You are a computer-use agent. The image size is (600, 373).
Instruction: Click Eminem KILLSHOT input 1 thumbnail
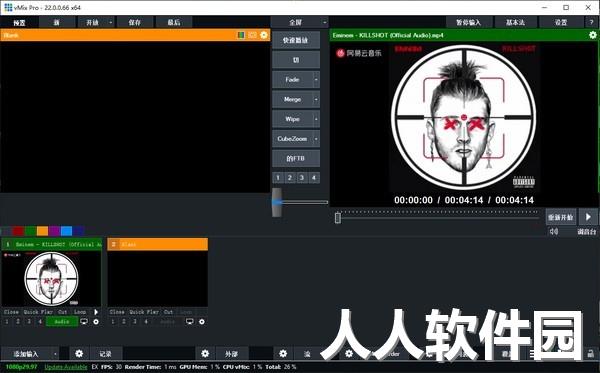[x=51, y=279]
